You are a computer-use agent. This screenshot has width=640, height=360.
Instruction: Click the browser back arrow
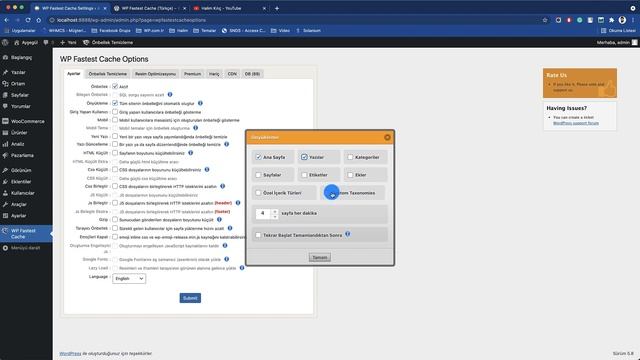[7, 20]
